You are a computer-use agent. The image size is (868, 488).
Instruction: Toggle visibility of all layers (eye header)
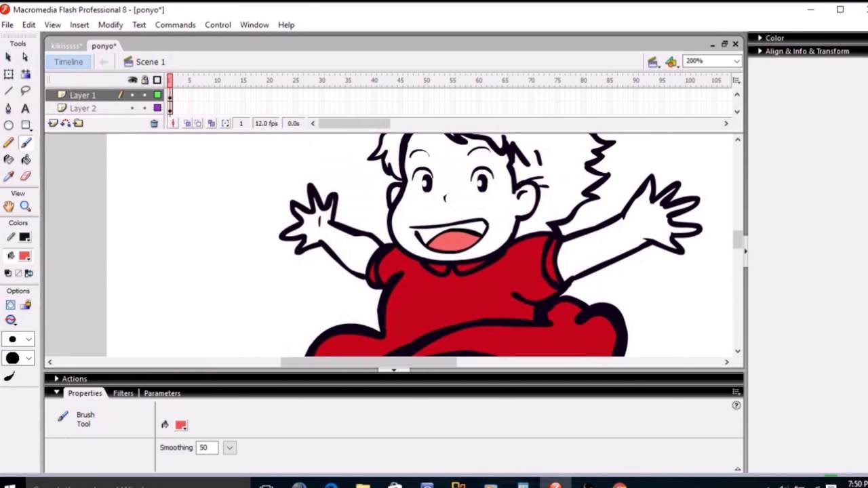coord(132,80)
